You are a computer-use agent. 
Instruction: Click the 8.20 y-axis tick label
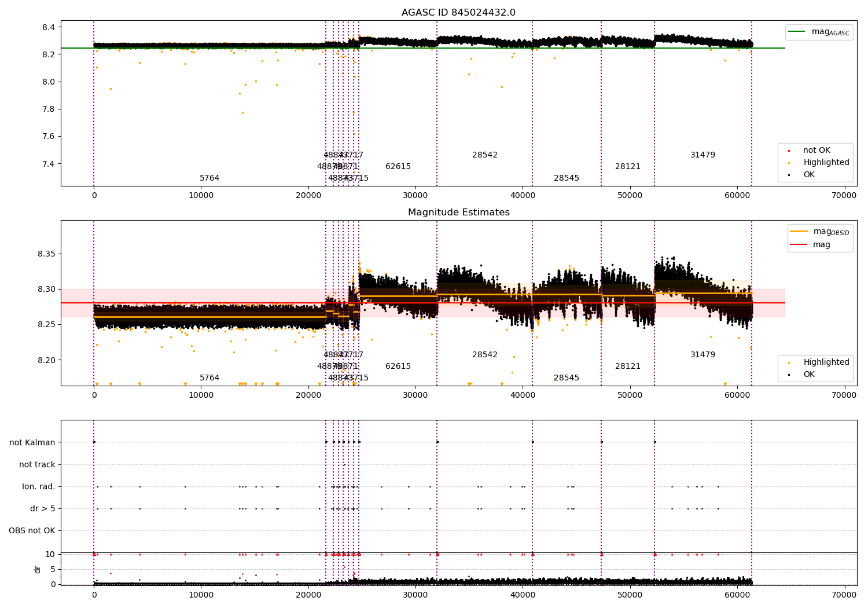click(x=46, y=360)
